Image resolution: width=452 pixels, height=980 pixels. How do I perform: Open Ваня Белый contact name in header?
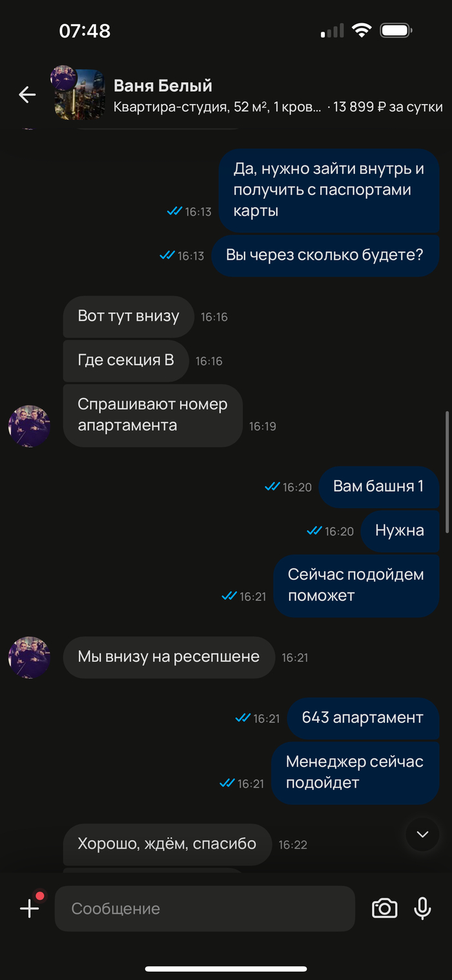[x=163, y=85]
